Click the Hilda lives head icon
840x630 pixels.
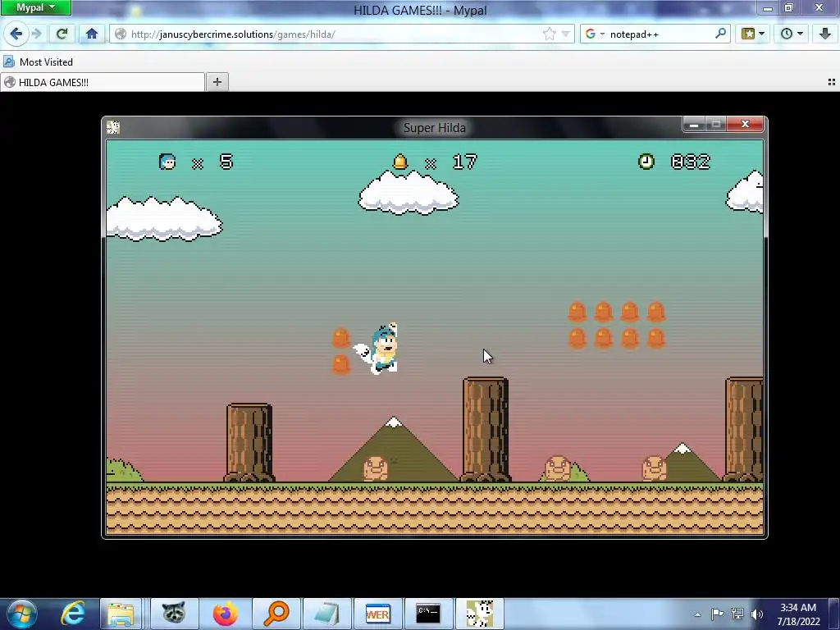coord(167,162)
